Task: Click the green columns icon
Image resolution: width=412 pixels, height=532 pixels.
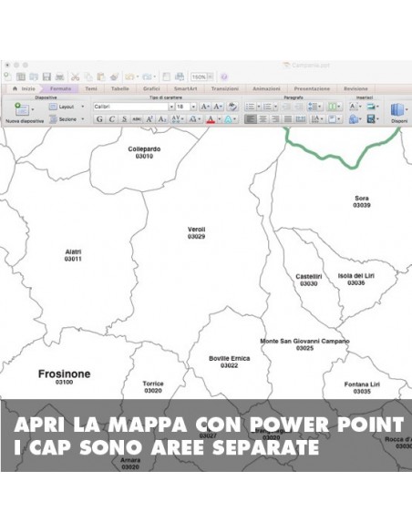Action: click(334, 107)
